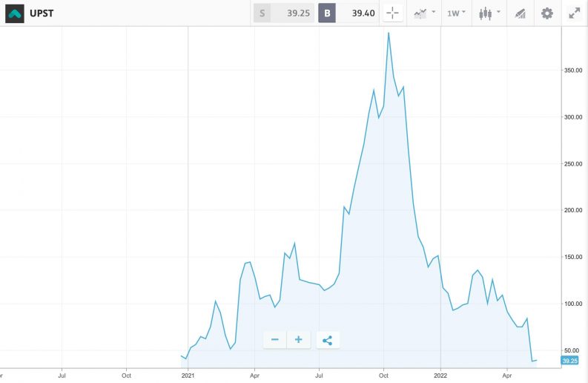Open the candlestick studies dropdown
588x383 pixels.
[489, 13]
